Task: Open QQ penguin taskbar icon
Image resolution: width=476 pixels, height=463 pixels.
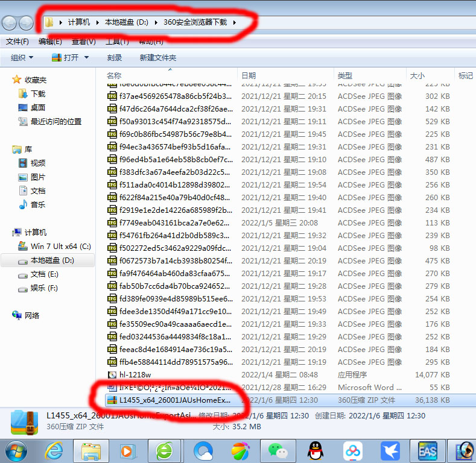Action: (316, 451)
